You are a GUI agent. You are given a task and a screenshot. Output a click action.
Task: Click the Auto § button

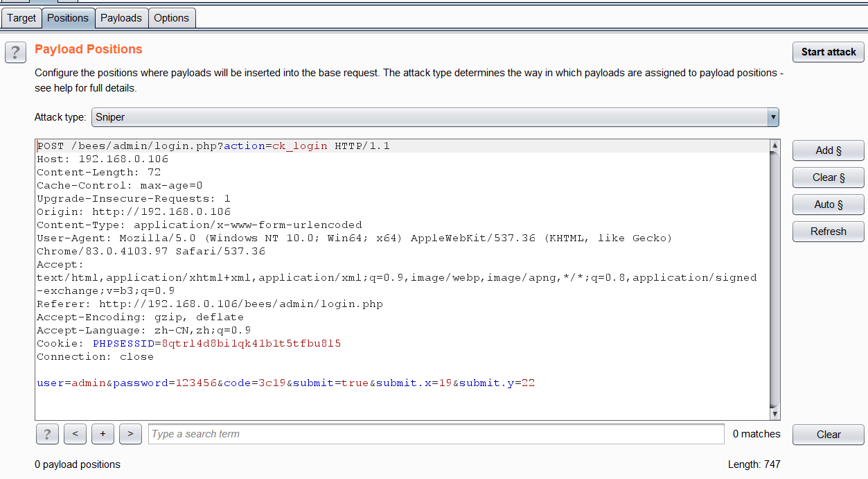[x=829, y=204]
